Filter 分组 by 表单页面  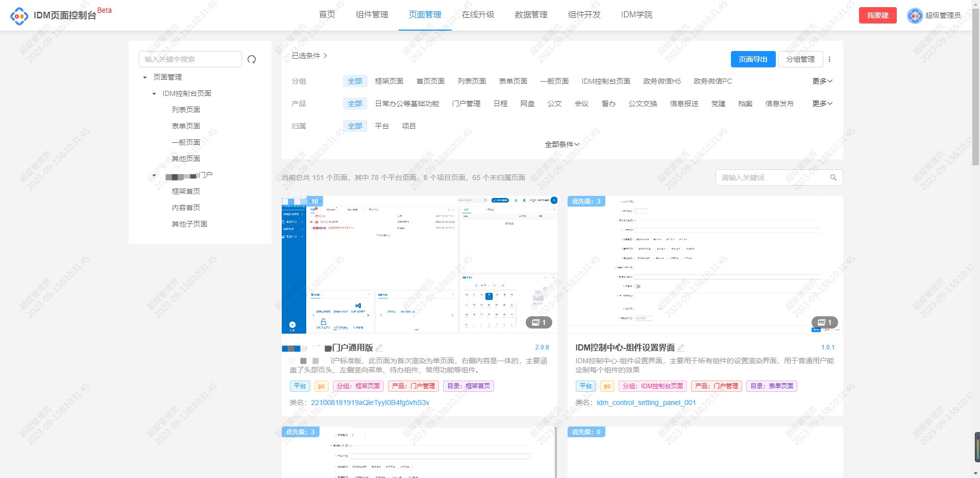pyautogui.click(x=513, y=81)
